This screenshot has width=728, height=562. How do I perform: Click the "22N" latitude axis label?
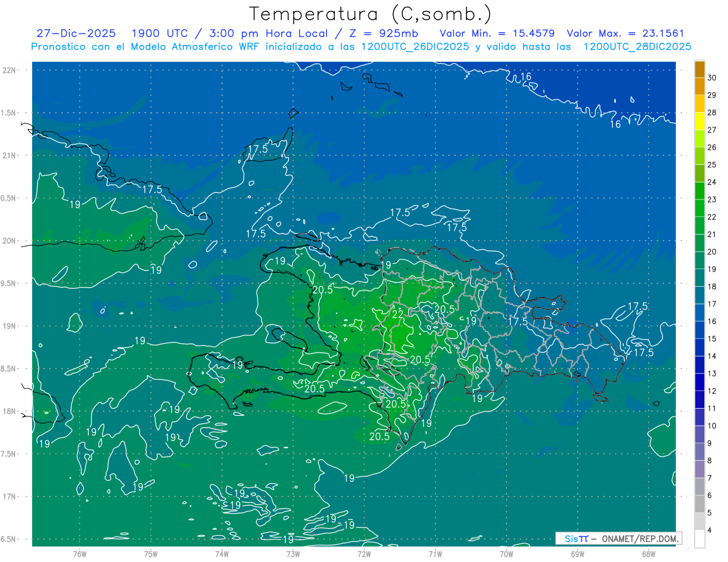(x=10, y=70)
